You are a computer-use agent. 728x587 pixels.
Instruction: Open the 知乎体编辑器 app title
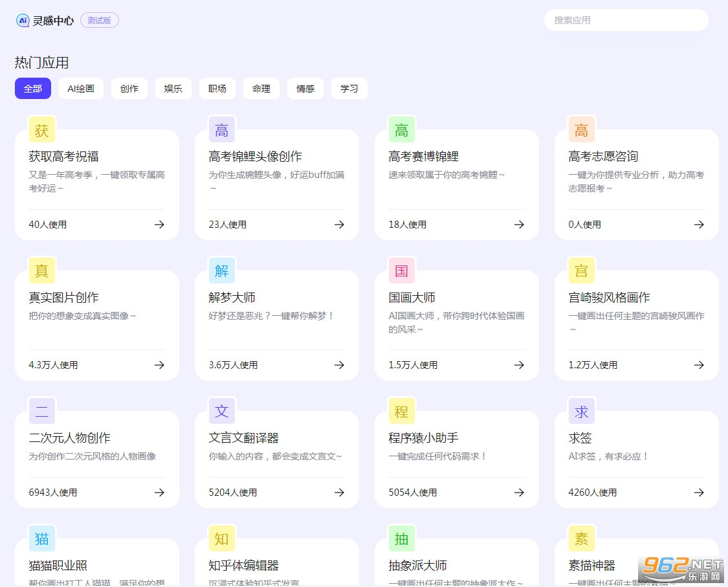click(x=244, y=565)
